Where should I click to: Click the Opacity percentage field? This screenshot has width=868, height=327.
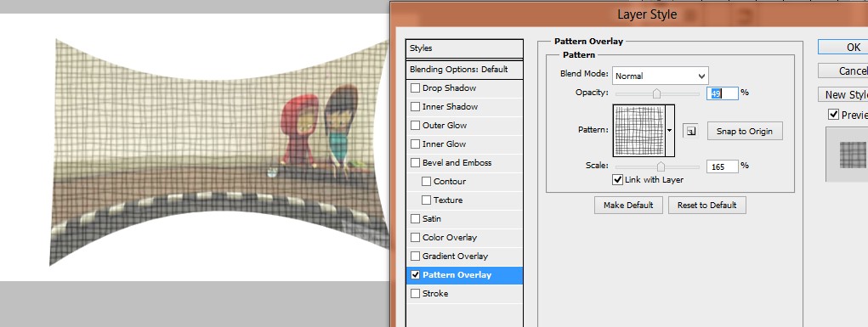tap(723, 93)
